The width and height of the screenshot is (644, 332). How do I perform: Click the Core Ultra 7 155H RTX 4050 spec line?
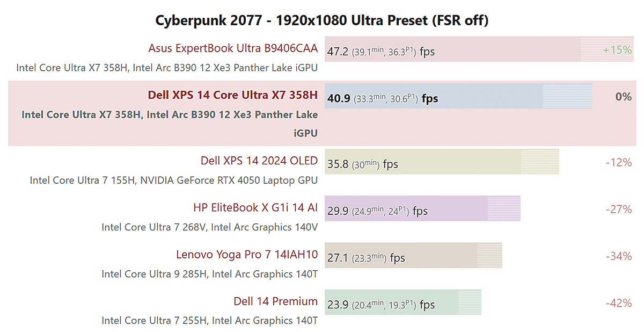click(173, 180)
